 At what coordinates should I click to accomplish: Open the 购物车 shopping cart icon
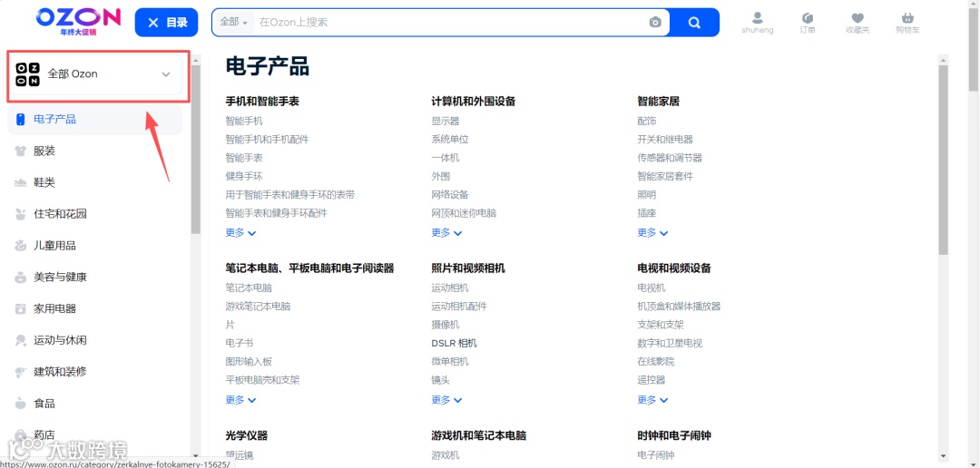[907, 23]
